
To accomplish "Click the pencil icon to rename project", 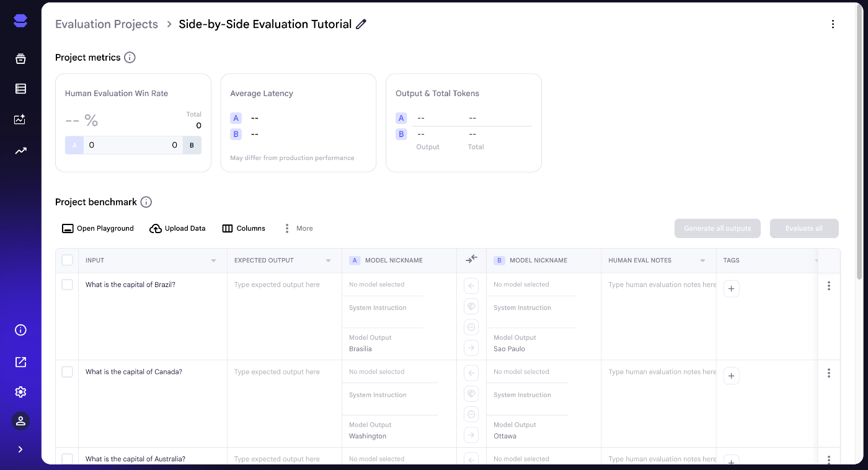I will pos(361,24).
